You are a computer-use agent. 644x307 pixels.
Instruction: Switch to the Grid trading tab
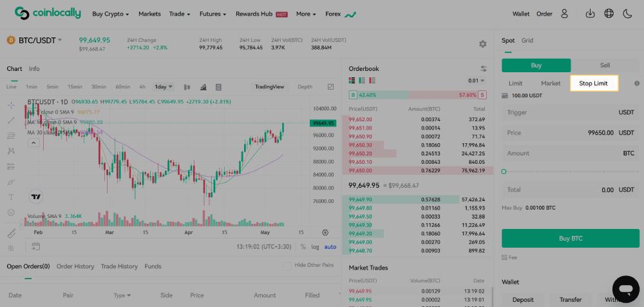click(x=527, y=41)
